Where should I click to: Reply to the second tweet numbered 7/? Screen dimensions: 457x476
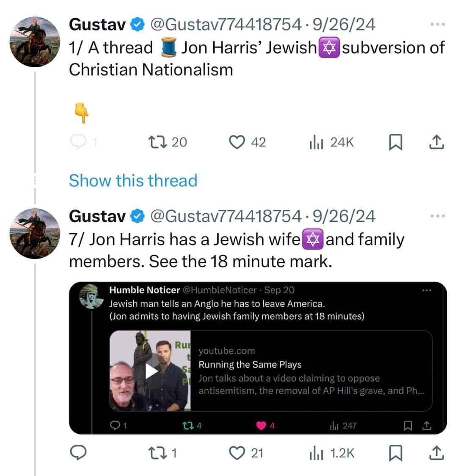(x=78, y=453)
